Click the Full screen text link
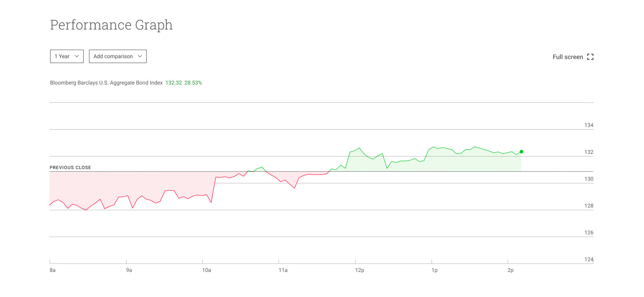This screenshot has height=297, width=644. coord(568,57)
